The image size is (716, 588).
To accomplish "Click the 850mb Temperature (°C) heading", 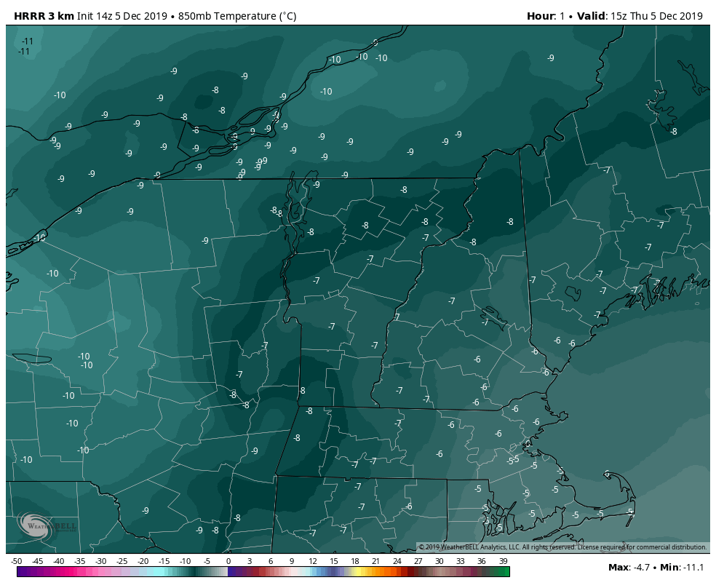I will tap(237, 16).
